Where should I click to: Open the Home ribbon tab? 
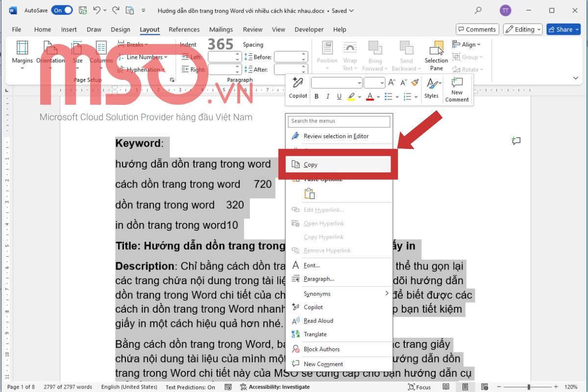(x=43, y=29)
